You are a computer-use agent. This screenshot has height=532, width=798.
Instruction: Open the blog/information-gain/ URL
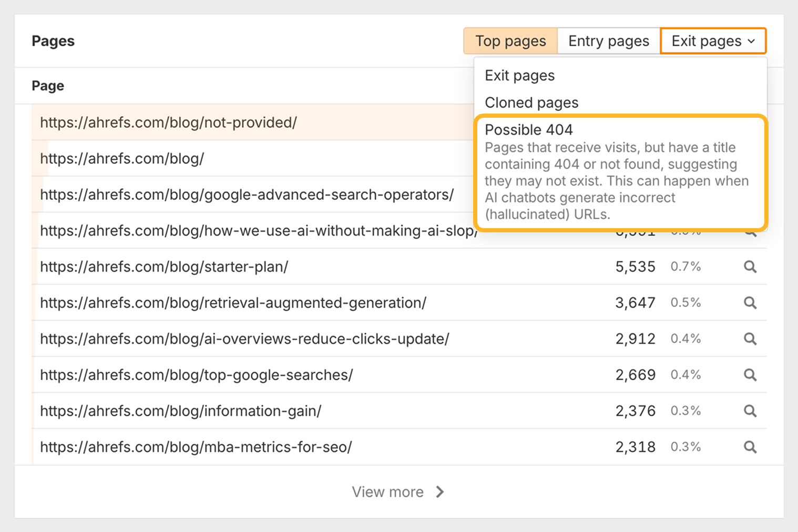[180, 411]
